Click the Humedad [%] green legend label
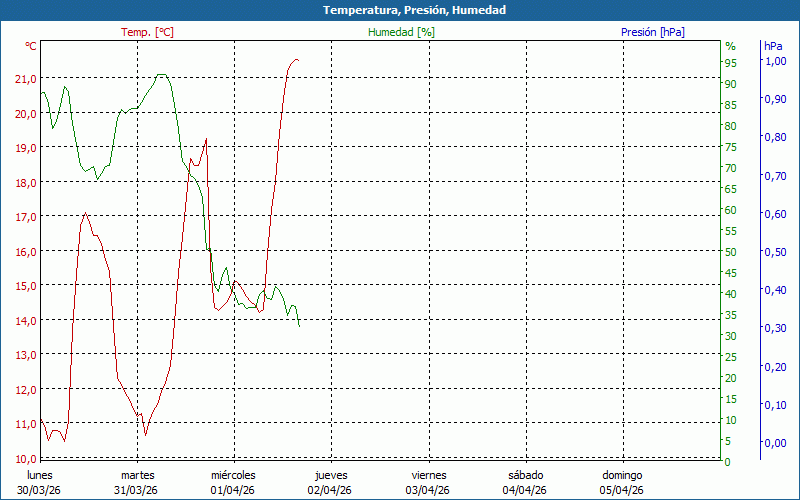800x500 pixels. tap(402, 32)
